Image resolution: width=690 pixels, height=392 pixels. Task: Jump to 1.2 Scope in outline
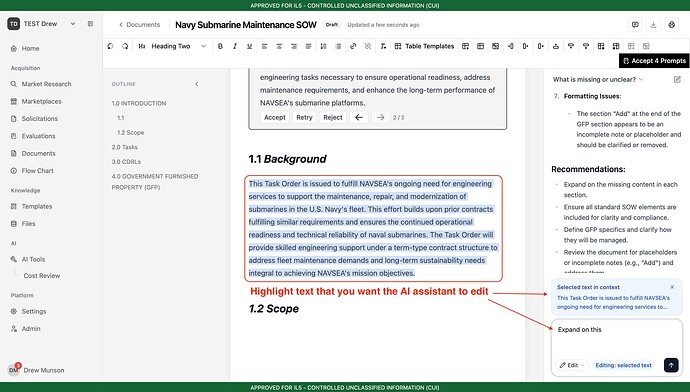(x=130, y=132)
